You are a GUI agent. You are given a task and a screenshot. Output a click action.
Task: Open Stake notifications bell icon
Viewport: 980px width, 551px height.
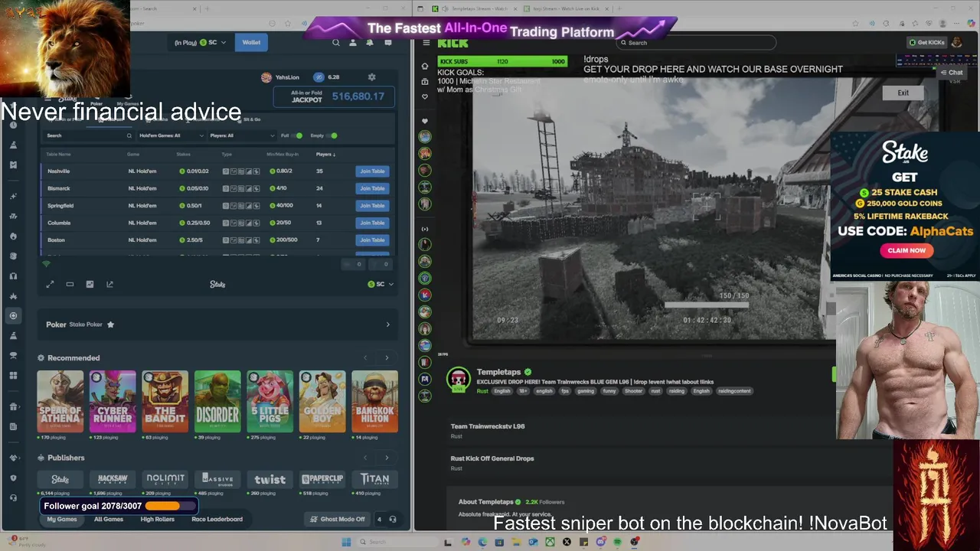370,43
